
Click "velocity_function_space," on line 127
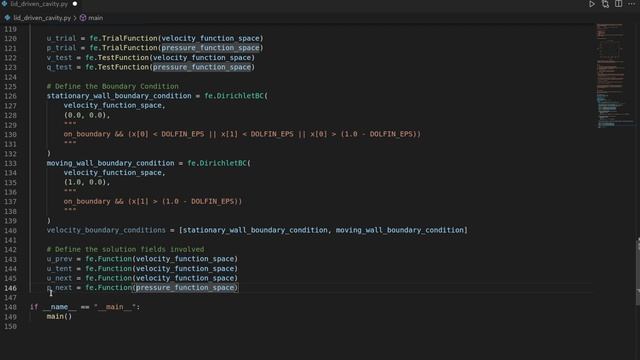point(114,106)
